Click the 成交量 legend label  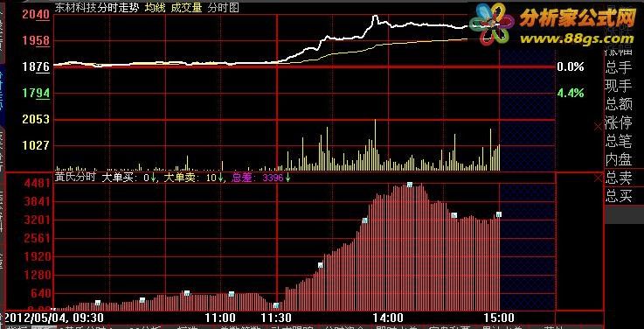pyautogui.click(x=186, y=8)
